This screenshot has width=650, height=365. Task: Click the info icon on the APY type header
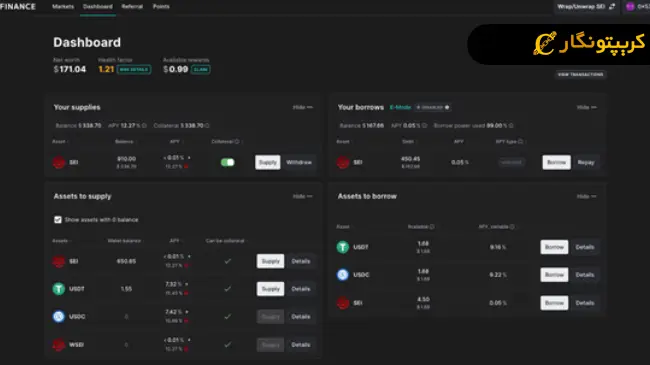point(520,142)
